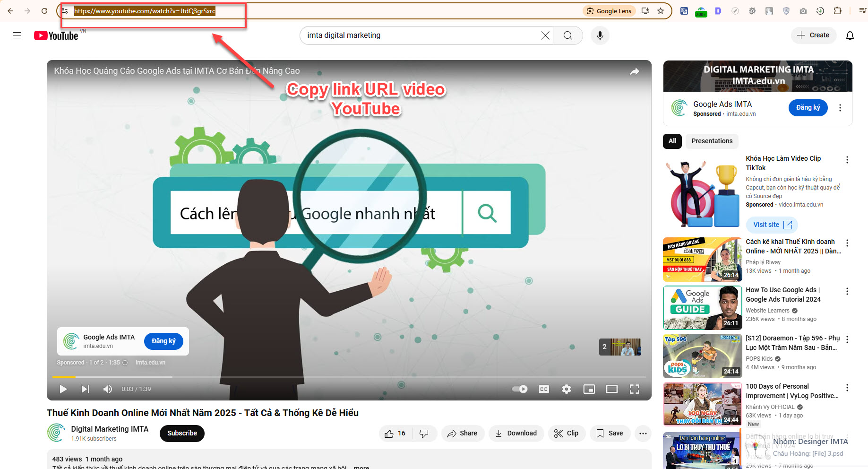
Task: Mute the video volume
Action: coord(108,389)
